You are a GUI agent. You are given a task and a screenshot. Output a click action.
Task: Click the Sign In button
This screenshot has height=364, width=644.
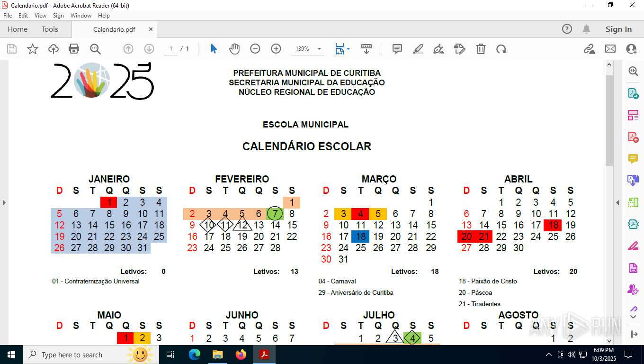618,29
